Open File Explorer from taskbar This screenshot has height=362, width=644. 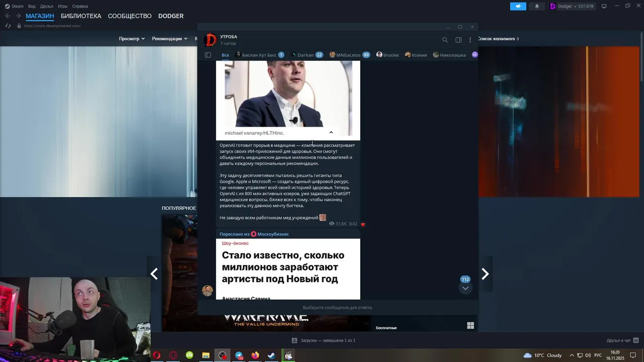coord(206,355)
